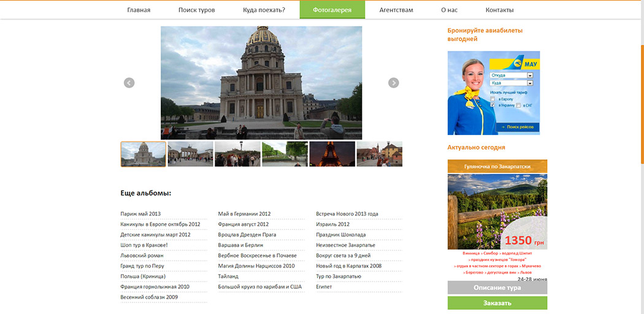Open the domed cathedral thumbnail
Viewport: 644px width, 314px height.
point(144,155)
